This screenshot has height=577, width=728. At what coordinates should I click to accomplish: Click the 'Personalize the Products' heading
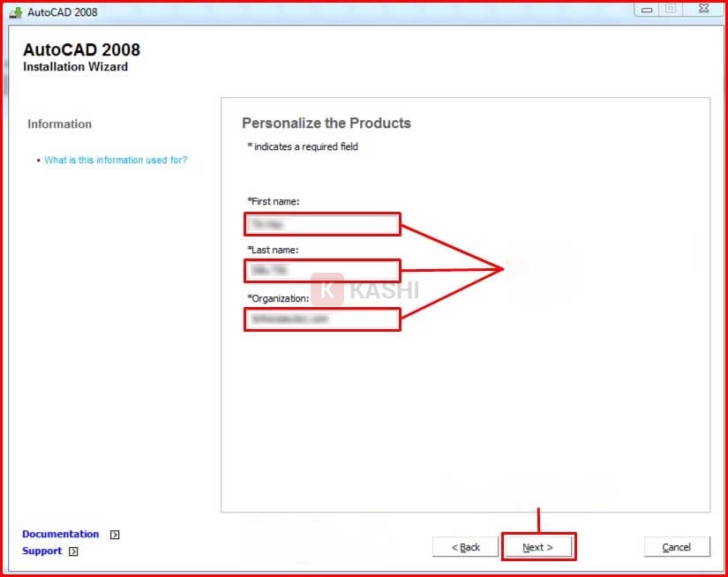326,124
